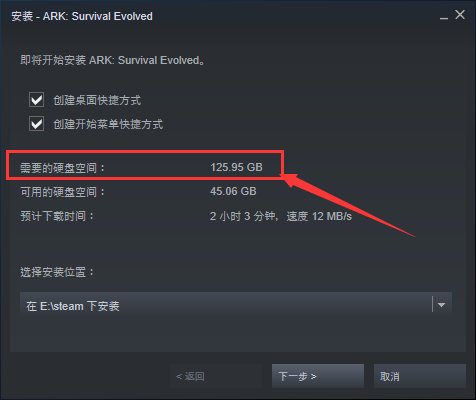Minimize the ARK install dialog window
Screen dimensions: 476x400
pyautogui.click(x=444, y=16)
